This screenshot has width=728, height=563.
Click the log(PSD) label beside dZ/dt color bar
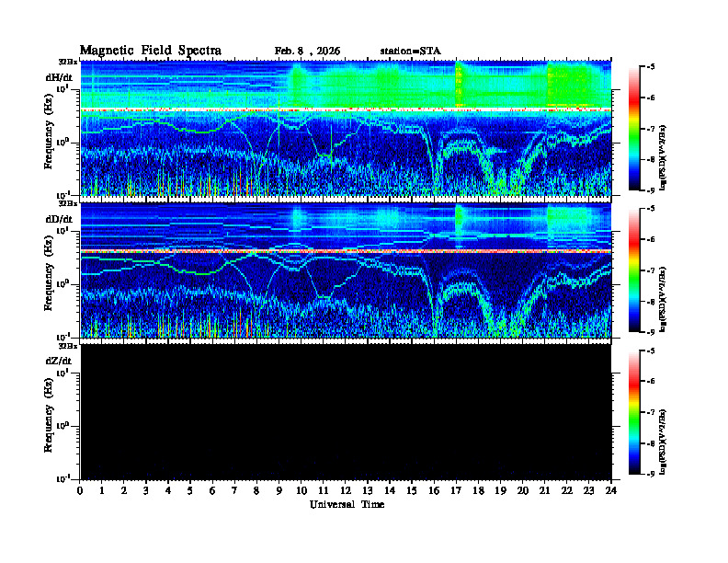(663, 442)
